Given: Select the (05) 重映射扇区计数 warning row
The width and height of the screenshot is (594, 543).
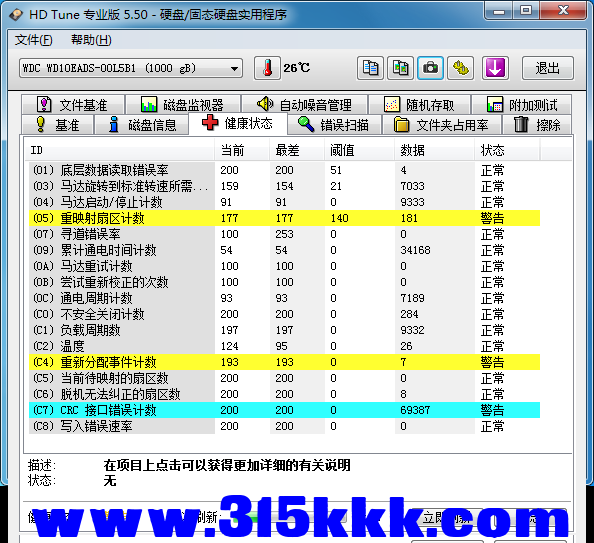Looking at the screenshot, I should click(284, 218).
